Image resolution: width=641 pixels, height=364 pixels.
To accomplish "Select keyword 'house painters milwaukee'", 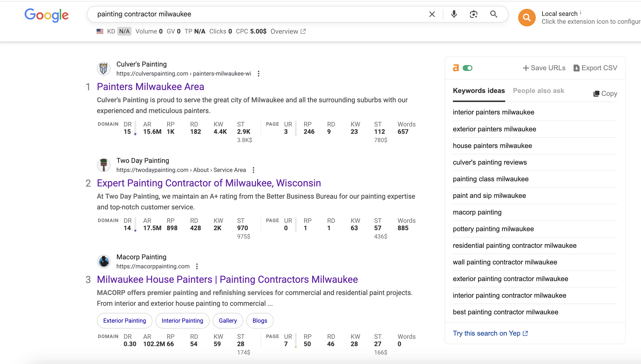I will 492,146.
